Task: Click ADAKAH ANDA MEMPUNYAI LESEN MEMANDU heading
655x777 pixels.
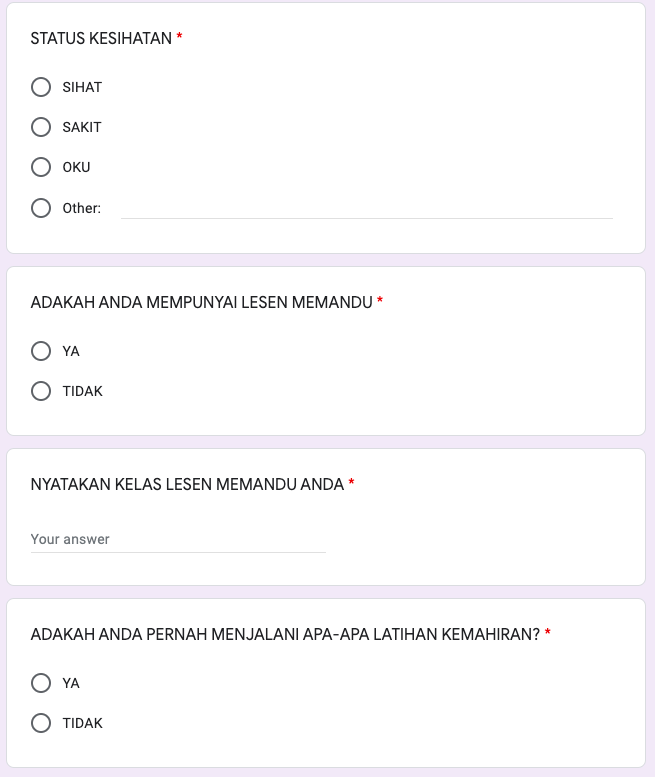Action: [201, 302]
